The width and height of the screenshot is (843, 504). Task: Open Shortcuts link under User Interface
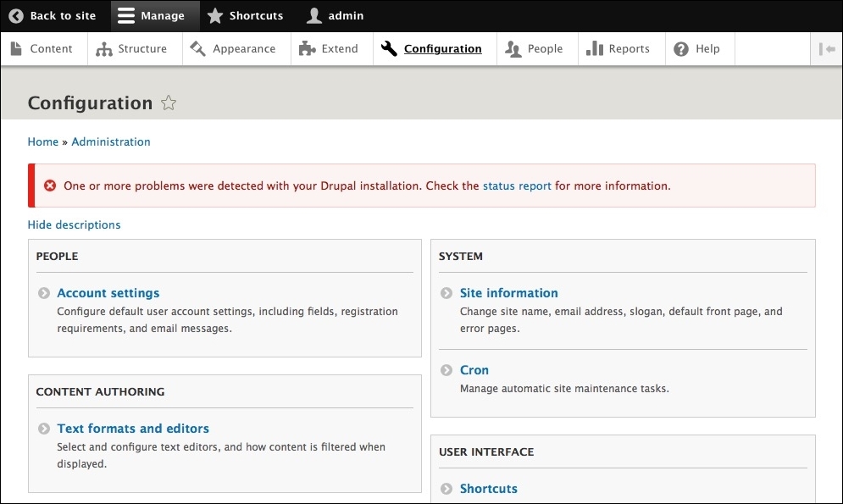(x=489, y=489)
